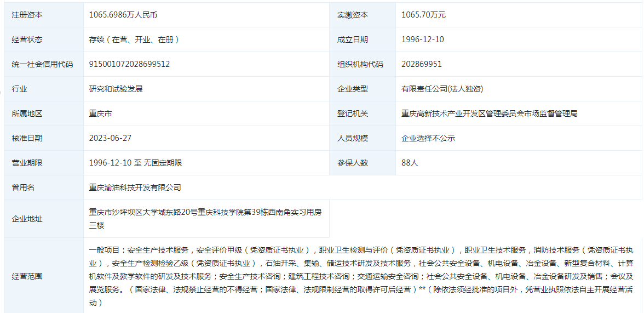Click the registration authority name
The image size is (644, 313).
489,113
